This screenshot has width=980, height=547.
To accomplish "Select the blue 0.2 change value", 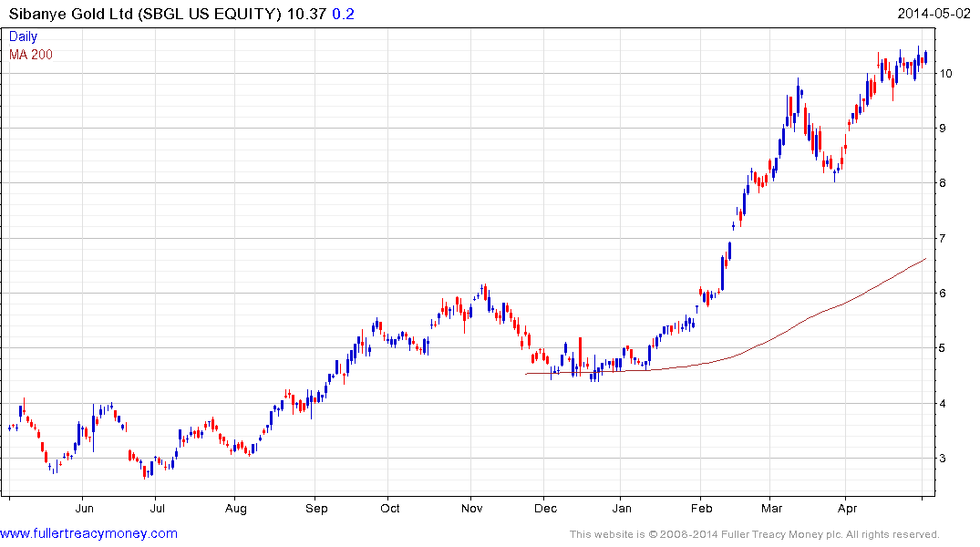I will point(343,14).
